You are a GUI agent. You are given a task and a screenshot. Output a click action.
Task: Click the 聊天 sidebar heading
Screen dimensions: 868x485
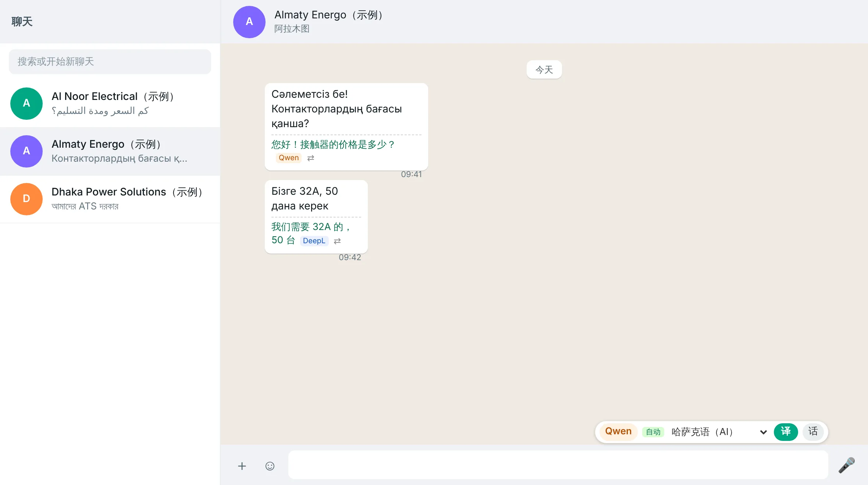(x=22, y=22)
